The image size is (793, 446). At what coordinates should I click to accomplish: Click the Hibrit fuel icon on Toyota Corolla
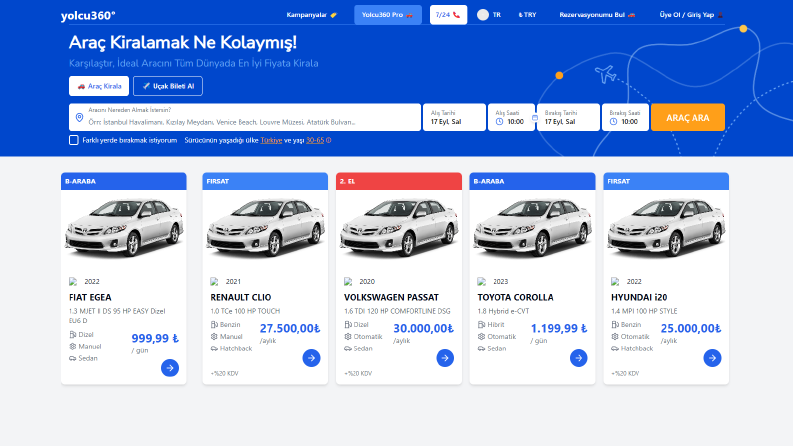coord(481,324)
